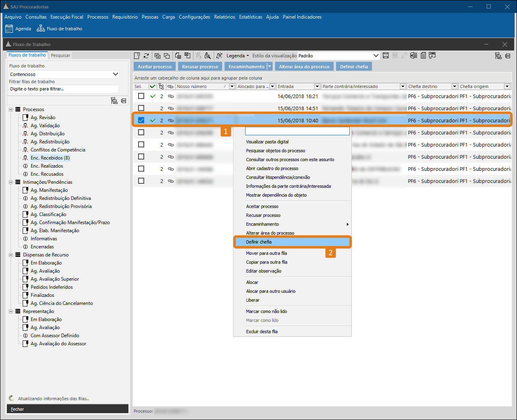Open the Legenda dropdown
This screenshot has width=517, height=420.
[237, 56]
